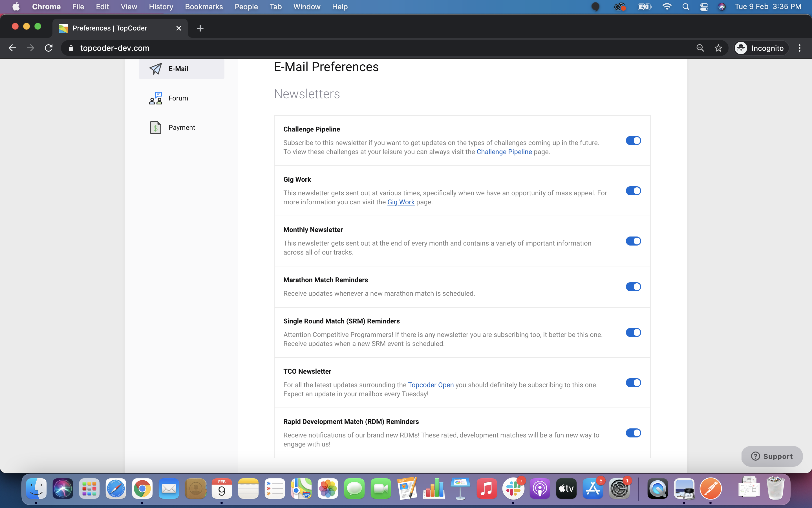Toggle Gig Work newsletter subscription
Screen dimensions: 812x508
point(634,191)
